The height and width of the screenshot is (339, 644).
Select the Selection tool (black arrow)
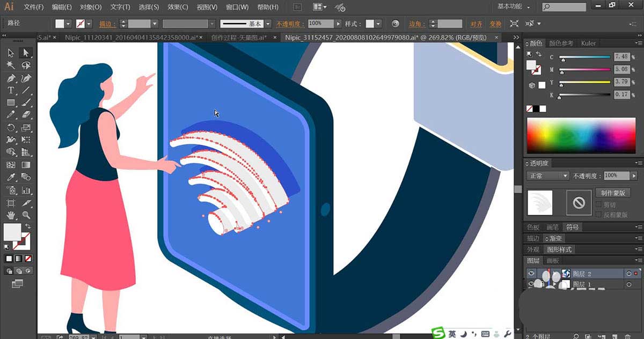pyautogui.click(x=11, y=53)
